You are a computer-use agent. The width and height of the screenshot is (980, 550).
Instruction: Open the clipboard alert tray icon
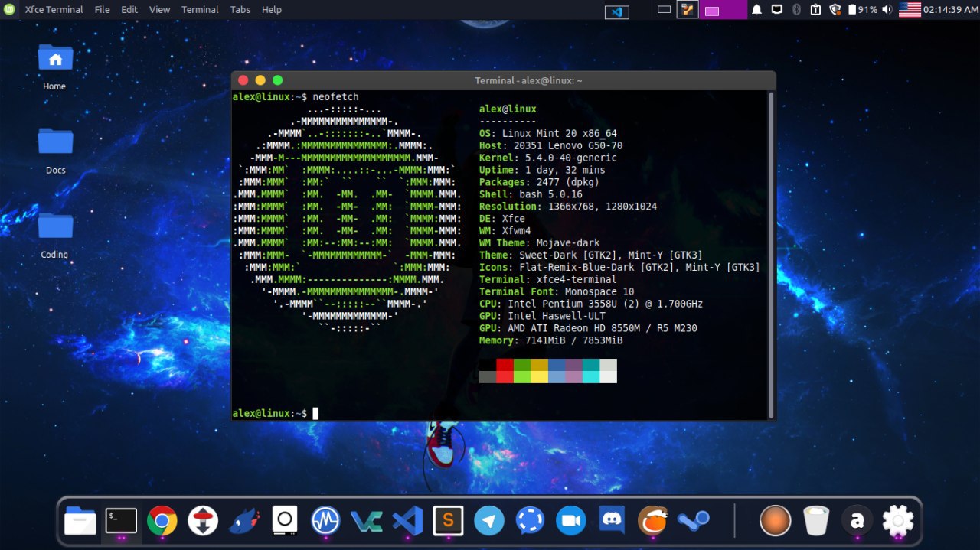[815, 9]
